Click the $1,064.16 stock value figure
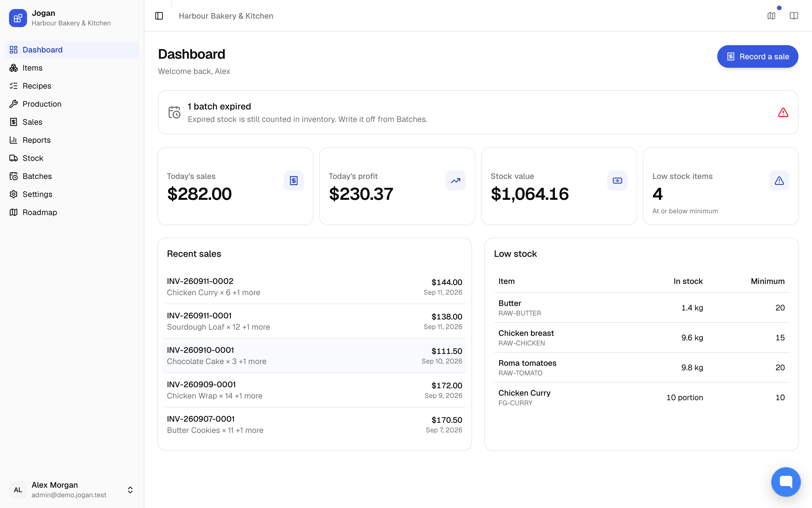This screenshot has width=812, height=508. click(529, 194)
